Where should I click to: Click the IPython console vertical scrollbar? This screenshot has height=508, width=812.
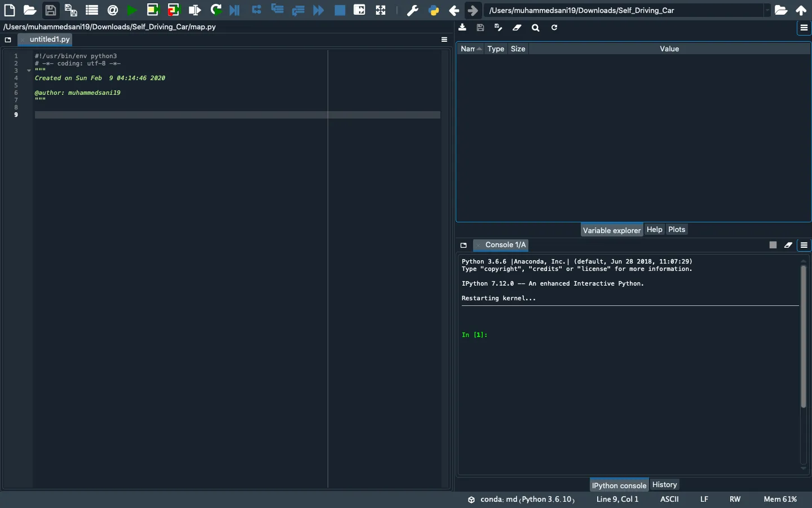804,336
